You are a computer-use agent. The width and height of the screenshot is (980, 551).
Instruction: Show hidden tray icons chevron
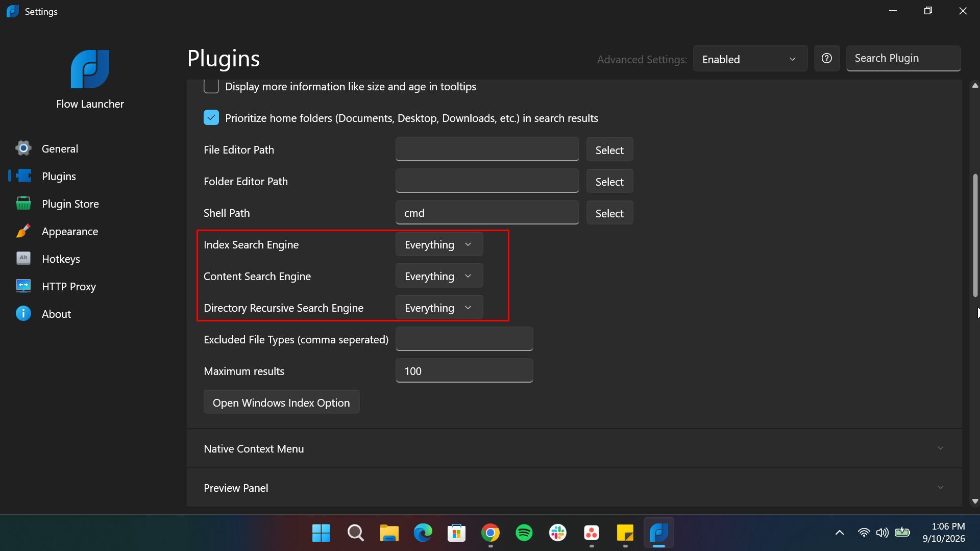point(839,533)
